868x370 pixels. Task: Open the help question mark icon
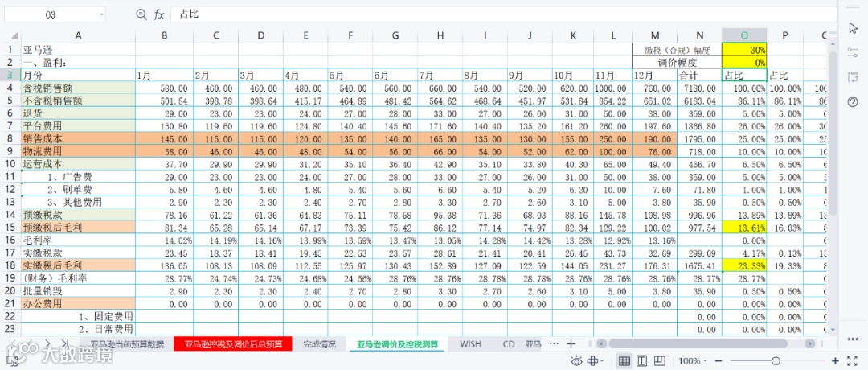853,102
